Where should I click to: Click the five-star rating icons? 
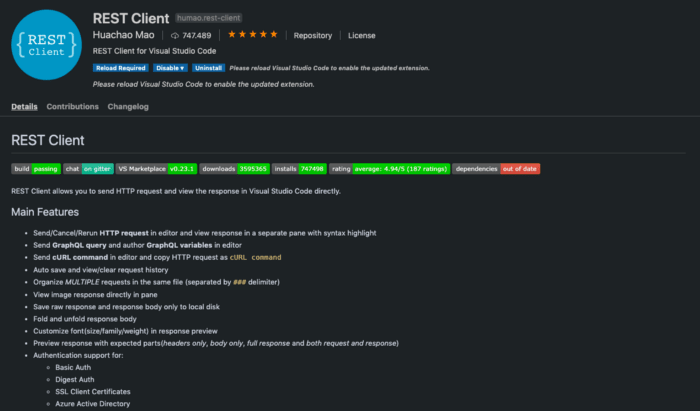coord(253,34)
